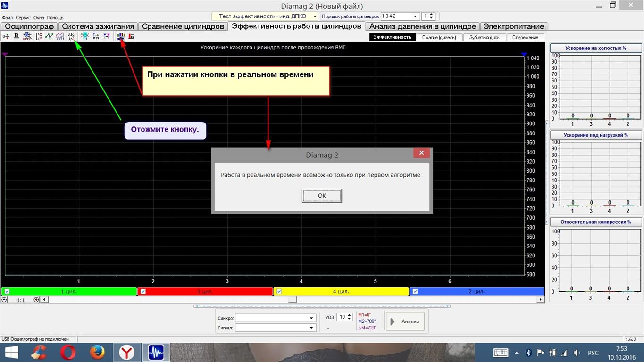Click the 1234 cylinder order toolbar icon
The height and width of the screenshot is (362, 644).
coord(96,36)
